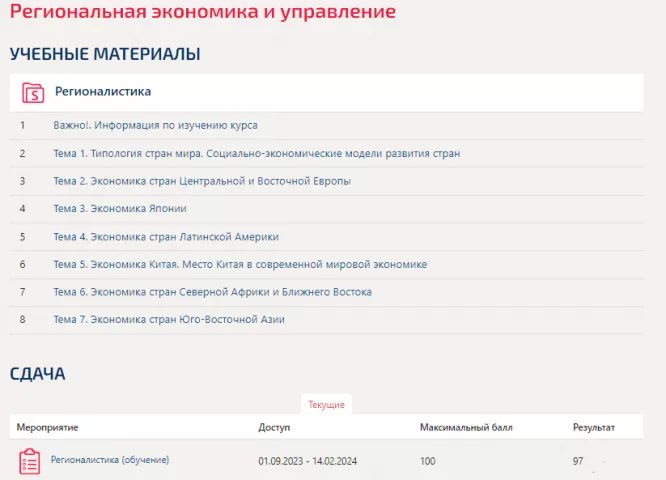
Task: Open Важно!. Информация по изучению курса
Action: click(x=155, y=125)
